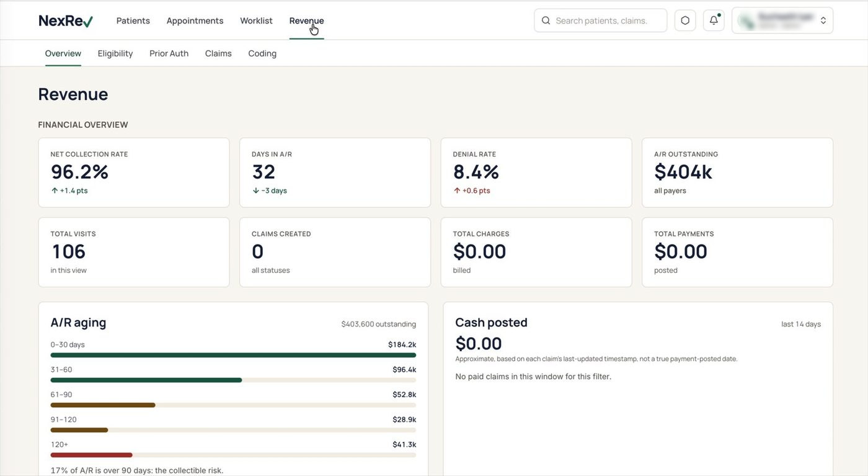
Task: Open the Claims Created card
Action: [x=335, y=252]
